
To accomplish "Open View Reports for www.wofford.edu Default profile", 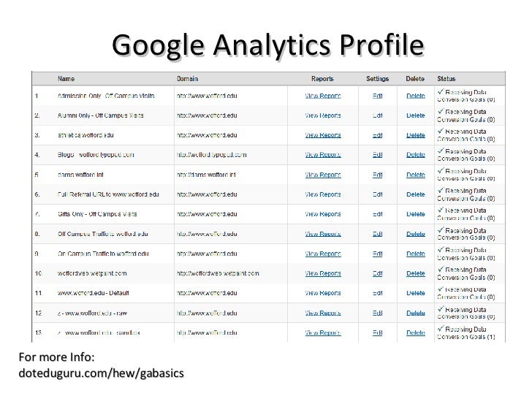I will pyautogui.click(x=322, y=293).
